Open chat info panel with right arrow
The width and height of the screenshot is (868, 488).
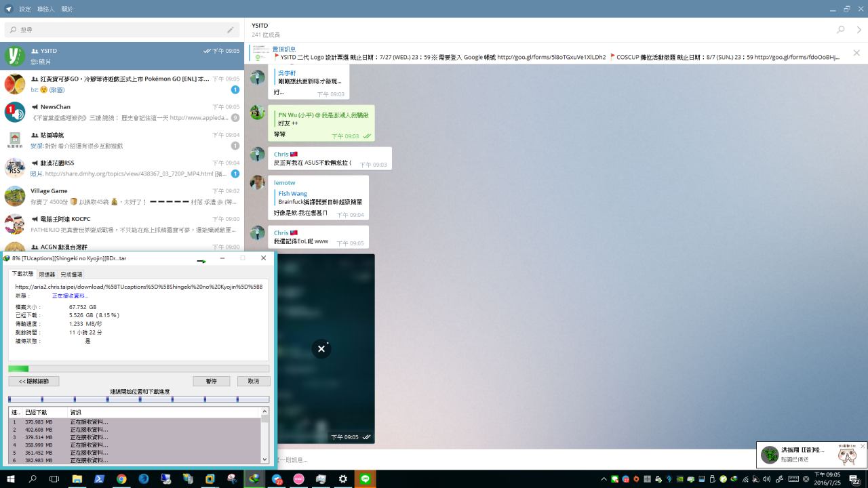[x=859, y=30]
